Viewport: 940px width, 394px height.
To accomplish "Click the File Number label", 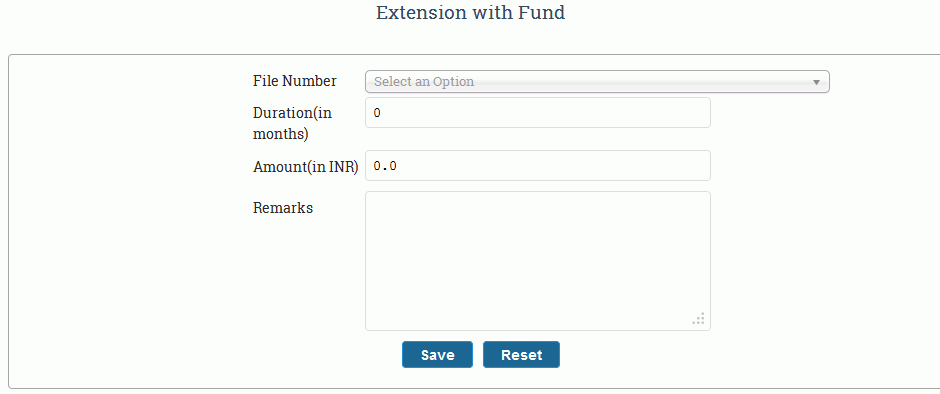I will [x=295, y=81].
